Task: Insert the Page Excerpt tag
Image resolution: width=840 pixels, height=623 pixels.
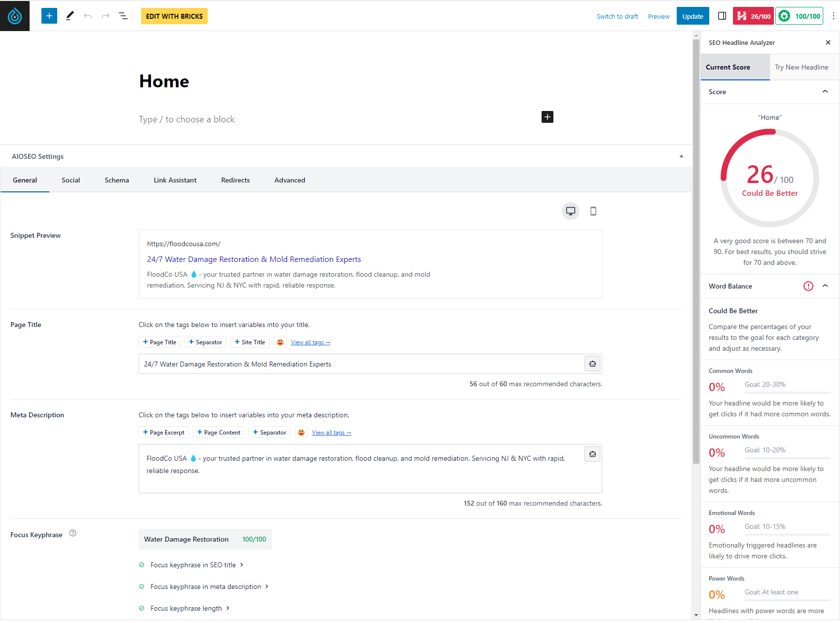Action: (x=164, y=432)
